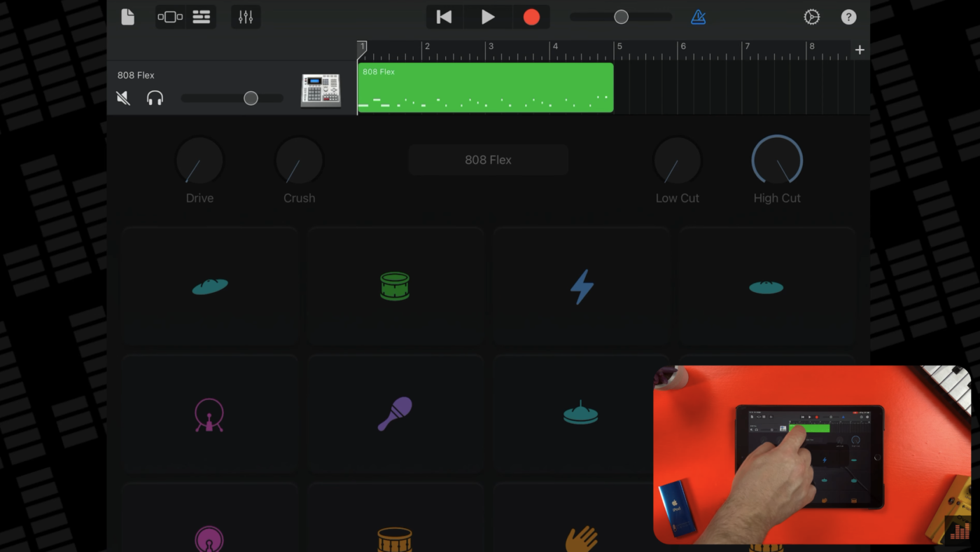Tap the teal ride cymbal pad
The width and height of the screenshot is (980, 552).
coord(766,286)
